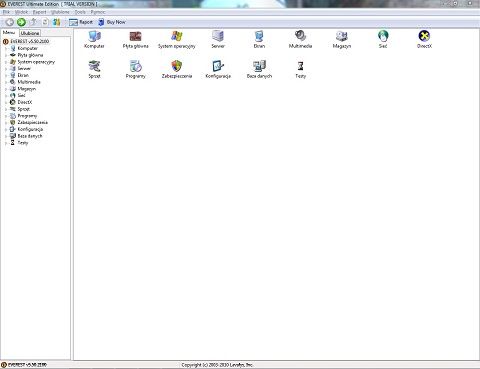Open the Pomoc menu
This screenshot has width=480, height=369.
(98, 12)
